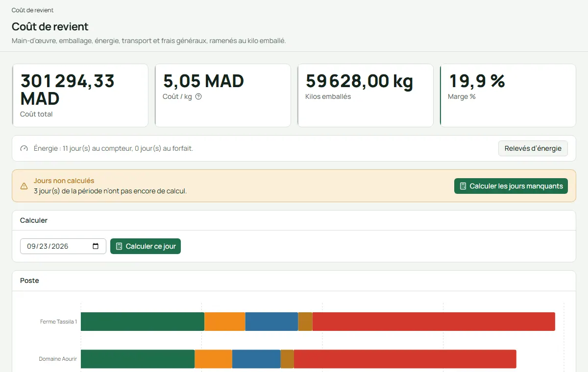Click the 19,9 % margin value
The image size is (588, 372).
click(477, 81)
